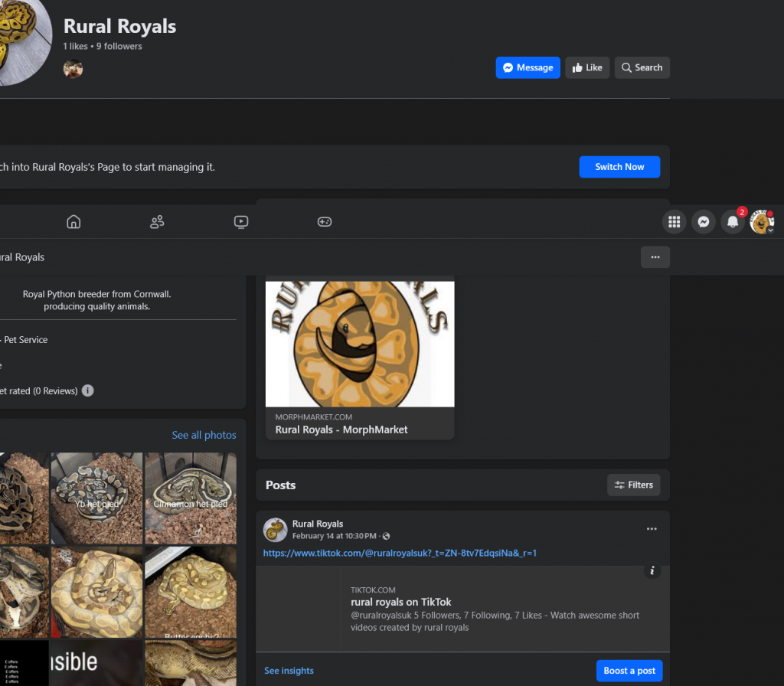Open the rural royals on TikTok preview

pyautogui.click(x=462, y=609)
